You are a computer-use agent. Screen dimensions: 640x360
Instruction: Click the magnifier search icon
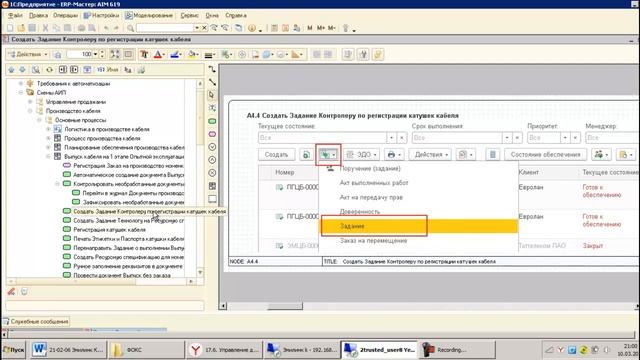[x=131, y=28]
